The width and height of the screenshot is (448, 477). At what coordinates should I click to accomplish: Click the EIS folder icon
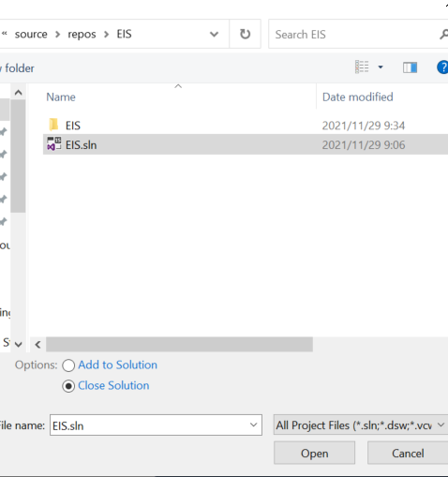click(53, 125)
